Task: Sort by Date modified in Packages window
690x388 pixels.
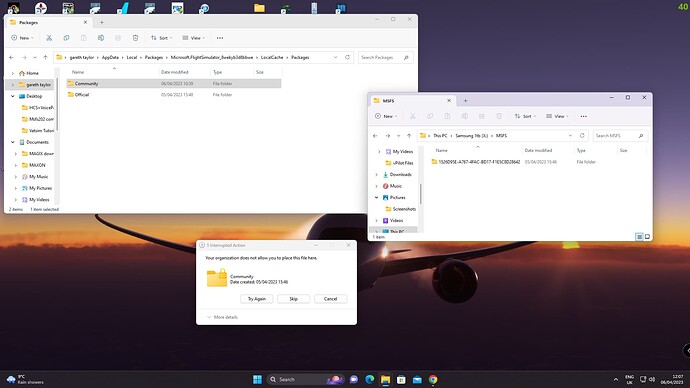Action: pos(175,72)
